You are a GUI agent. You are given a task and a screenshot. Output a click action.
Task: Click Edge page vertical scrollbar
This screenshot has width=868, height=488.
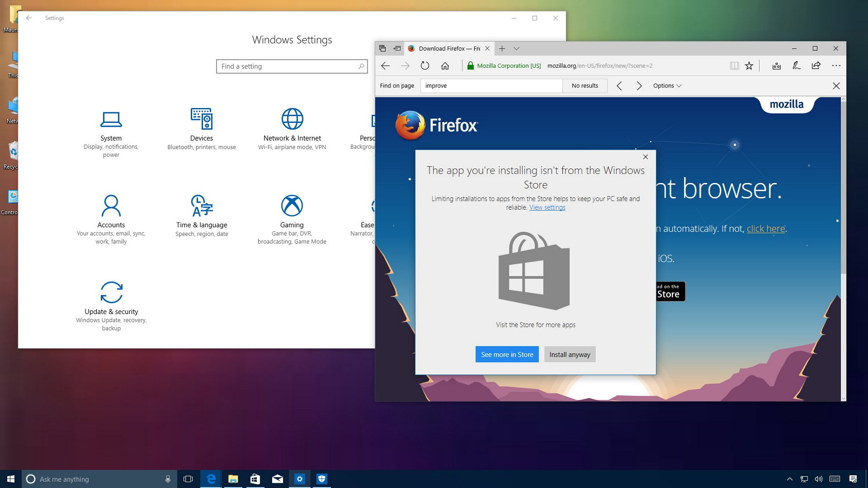click(x=843, y=189)
